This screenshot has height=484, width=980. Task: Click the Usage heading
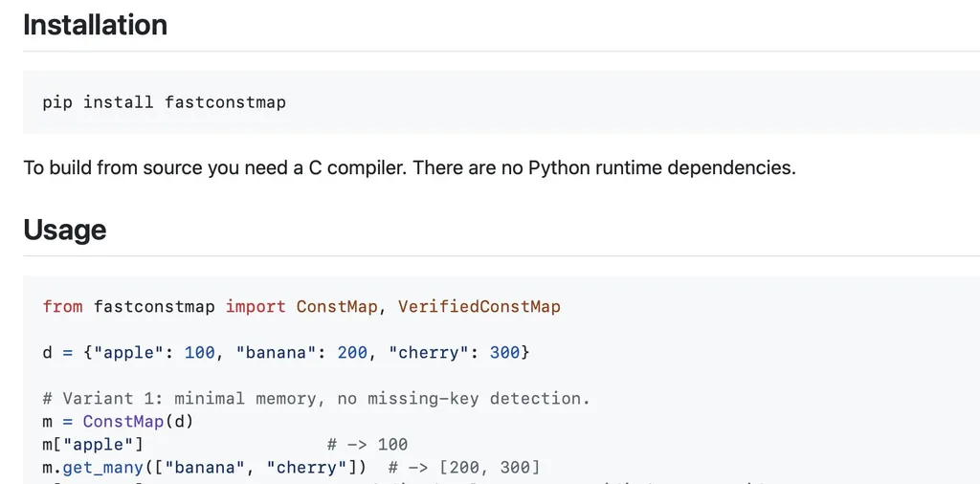[x=65, y=230]
